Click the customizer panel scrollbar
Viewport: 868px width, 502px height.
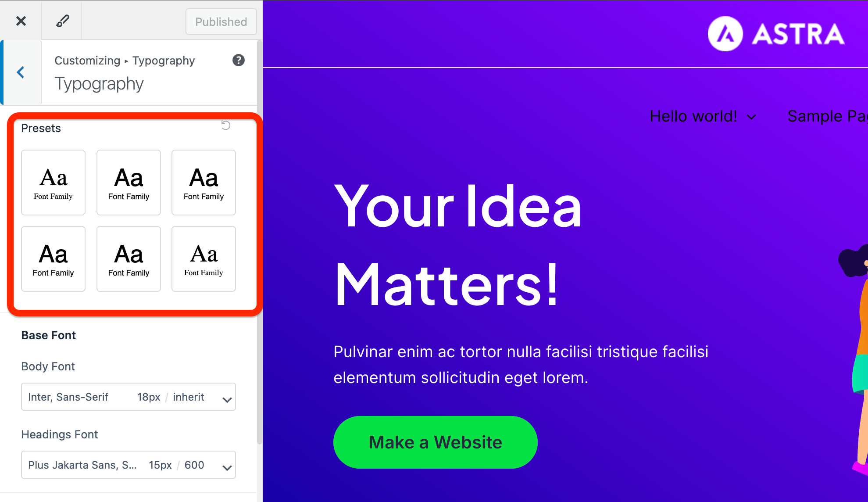tap(260, 242)
